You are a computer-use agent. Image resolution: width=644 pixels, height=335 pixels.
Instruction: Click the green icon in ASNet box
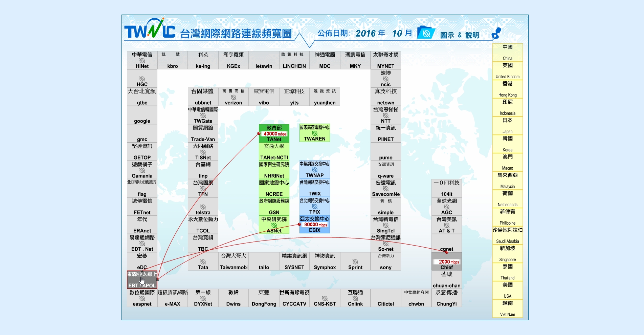pos(274,225)
